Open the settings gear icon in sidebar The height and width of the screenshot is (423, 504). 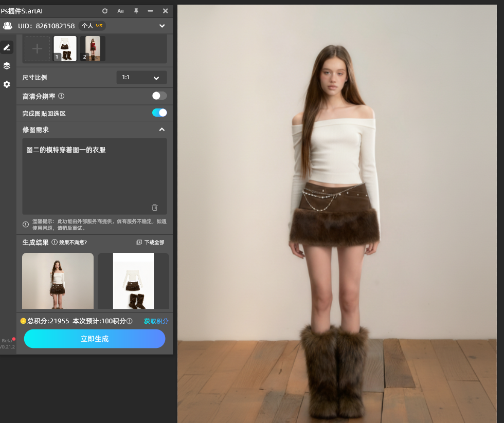pos(7,84)
